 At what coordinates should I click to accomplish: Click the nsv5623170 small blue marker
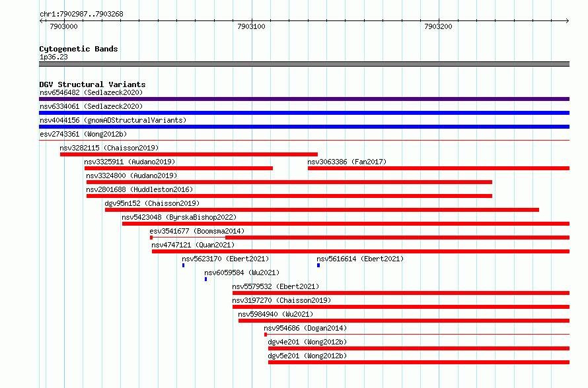(184, 265)
